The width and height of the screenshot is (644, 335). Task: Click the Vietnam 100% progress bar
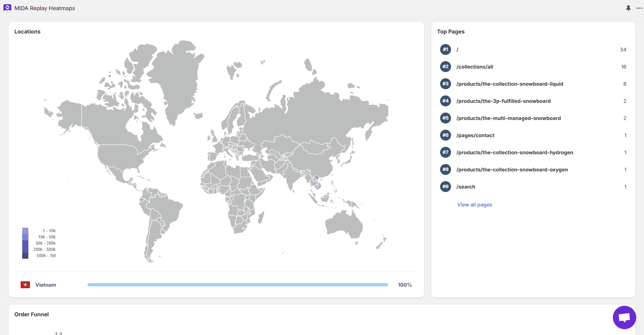pyautogui.click(x=237, y=285)
